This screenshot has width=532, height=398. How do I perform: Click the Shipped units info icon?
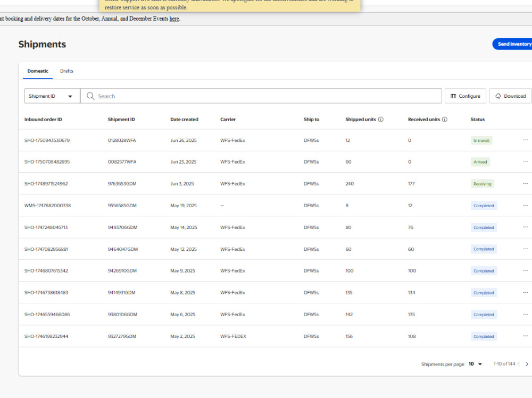pyautogui.click(x=381, y=120)
